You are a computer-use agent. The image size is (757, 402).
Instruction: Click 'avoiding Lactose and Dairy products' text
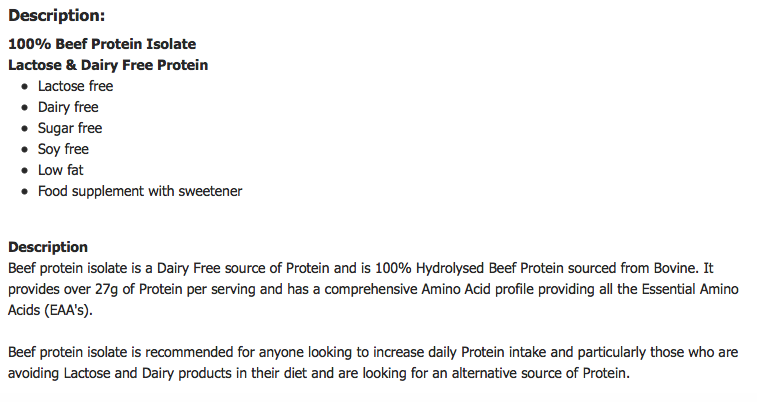coord(120,373)
